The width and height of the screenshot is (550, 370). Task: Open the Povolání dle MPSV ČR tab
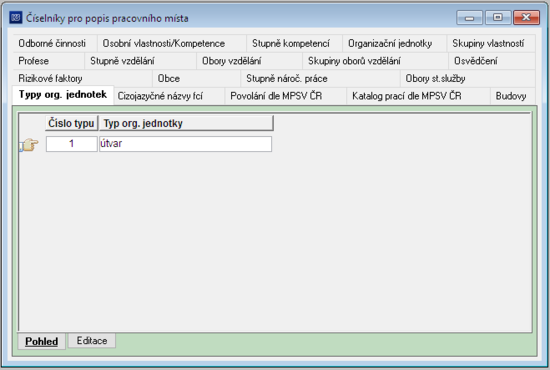point(276,96)
